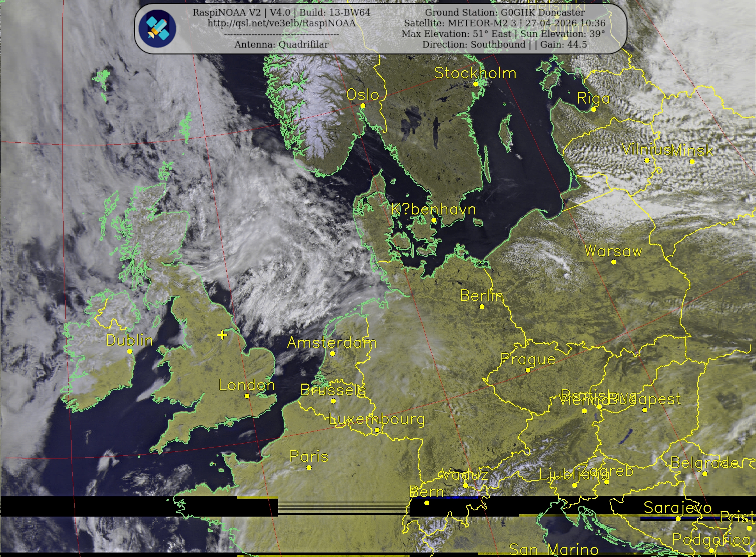Click the Minsk city marker dot
Screen dimensions: 756x557
692,161
